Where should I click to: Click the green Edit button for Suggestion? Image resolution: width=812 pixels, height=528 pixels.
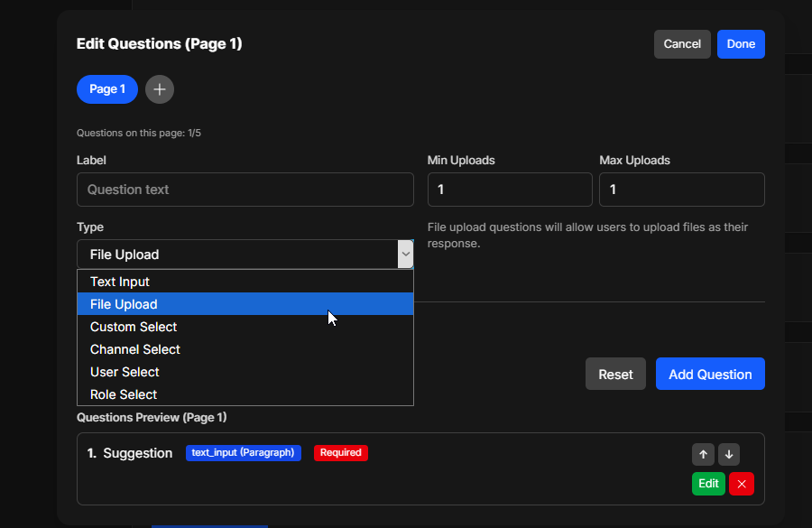pos(708,484)
